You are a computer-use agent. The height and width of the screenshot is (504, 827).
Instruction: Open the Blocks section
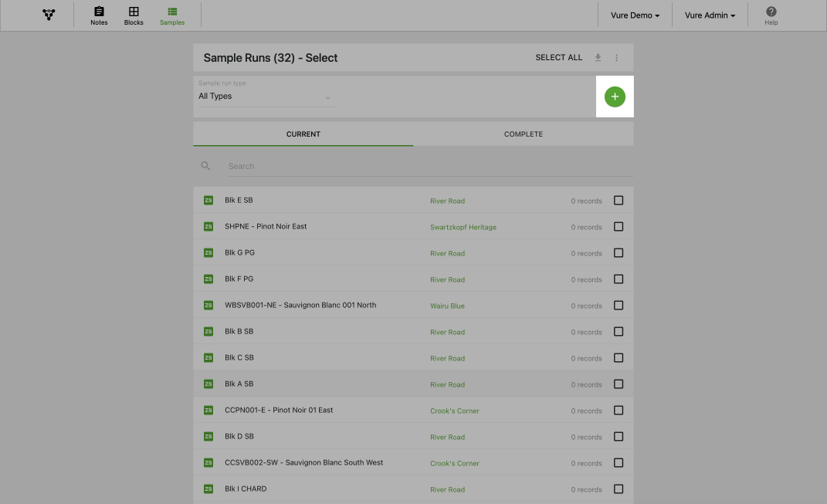[x=134, y=15]
